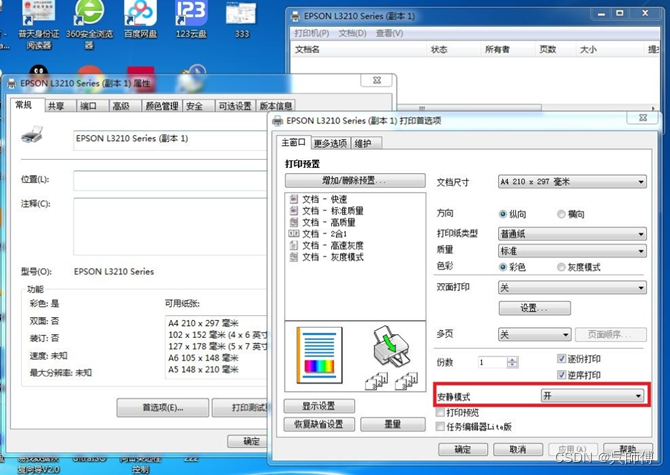Click the 份数 copies input field

492,362
